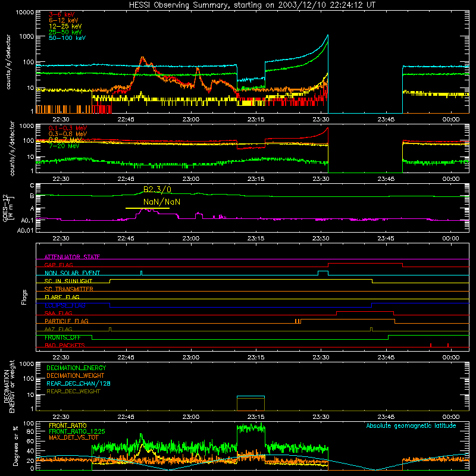476x476 pixels.
Task: Click the FRONT_RATIO_1225 legend label
Action: point(77,431)
